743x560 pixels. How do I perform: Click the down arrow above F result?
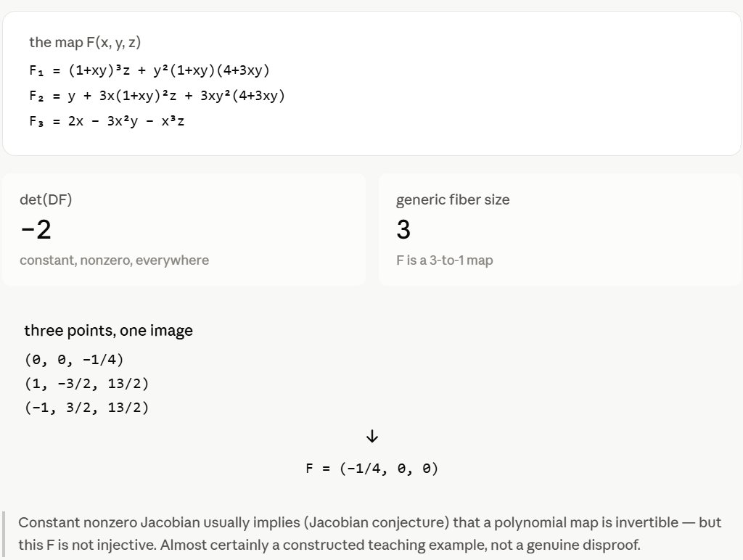click(x=372, y=437)
